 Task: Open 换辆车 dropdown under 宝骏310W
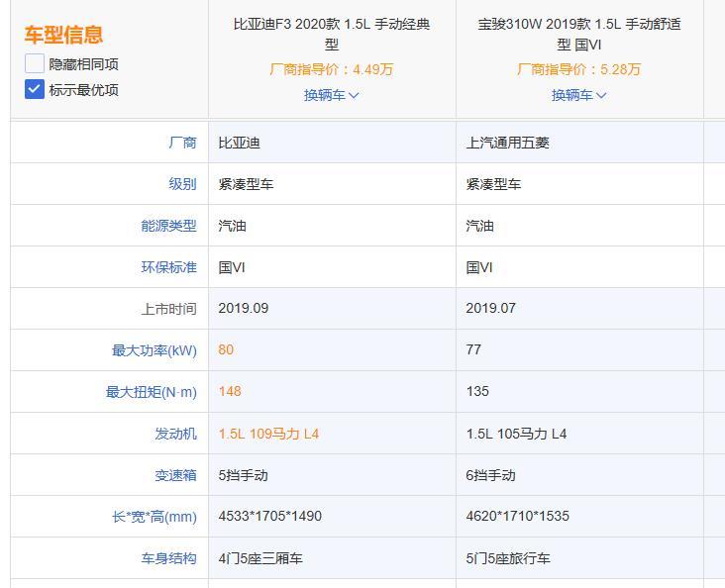[578, 95]
